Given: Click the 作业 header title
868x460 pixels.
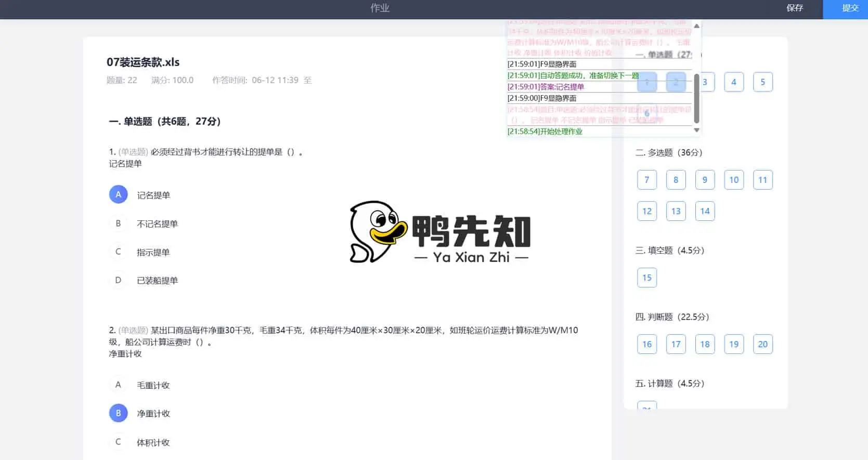Looking at the screenshot, I should [x=380, y=8].
